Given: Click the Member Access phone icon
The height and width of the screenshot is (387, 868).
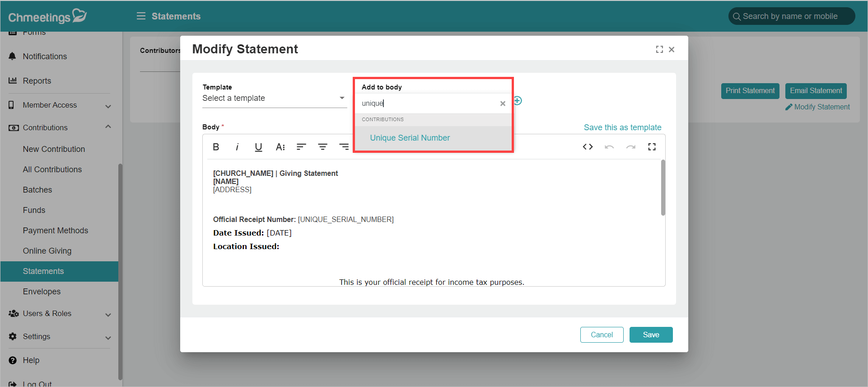Looking at the screenshot, I should [x=11, y=105].
